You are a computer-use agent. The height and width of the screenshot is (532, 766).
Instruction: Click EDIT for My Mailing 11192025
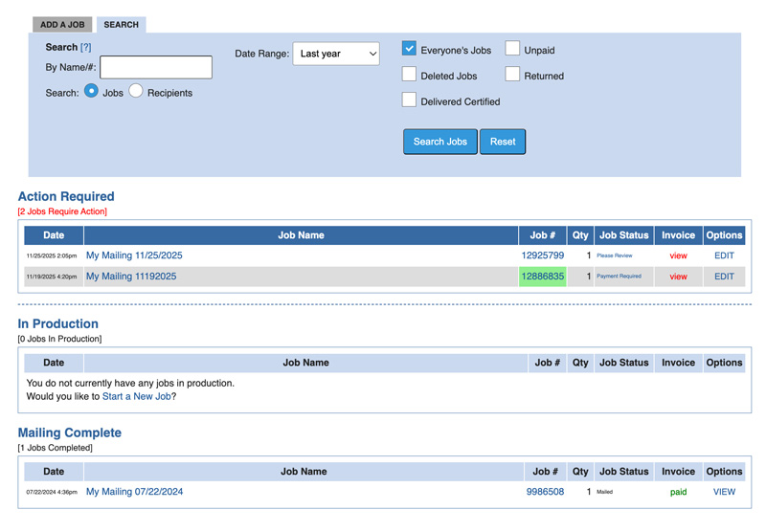click(x=724, y=277)
